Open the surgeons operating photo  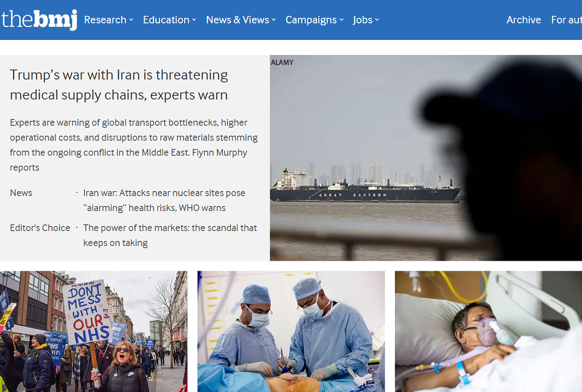pyautogui.click(x=291, y=331)
